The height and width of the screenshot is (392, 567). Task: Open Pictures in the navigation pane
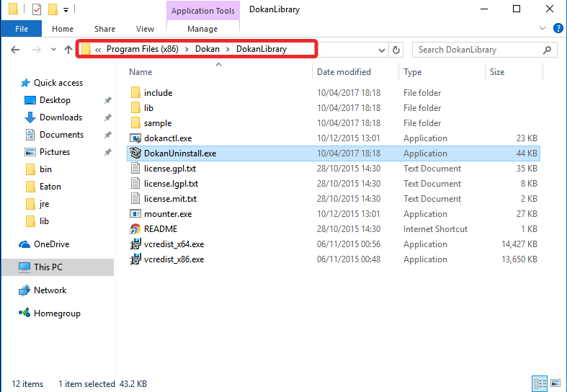tap(55, 152)
